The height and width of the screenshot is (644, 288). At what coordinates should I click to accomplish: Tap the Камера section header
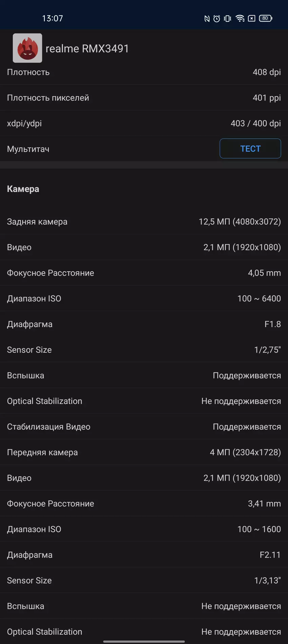click(x=23, y=189)
